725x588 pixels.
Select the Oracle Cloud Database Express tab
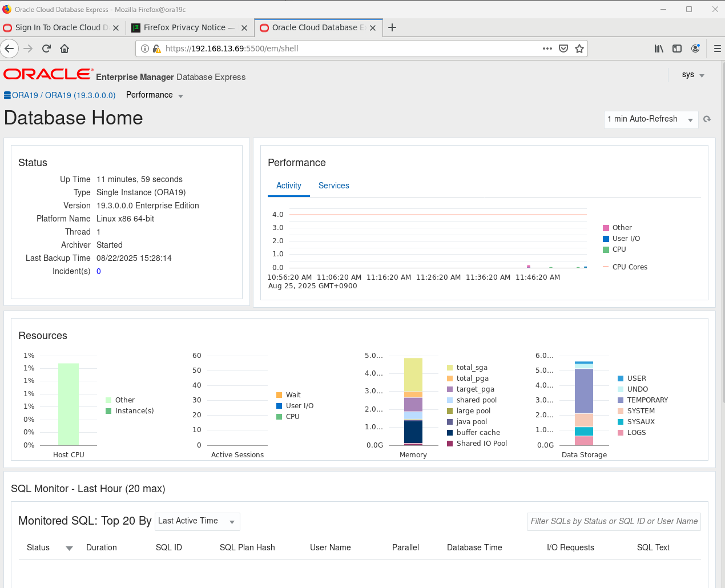(318, 27)
